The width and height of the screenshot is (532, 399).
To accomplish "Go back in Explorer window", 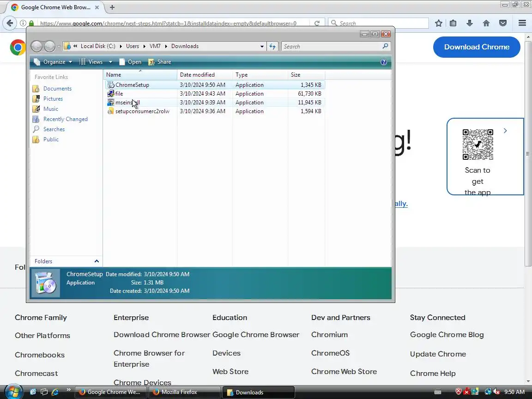I will pyautogui.click(x=36, y=46).
